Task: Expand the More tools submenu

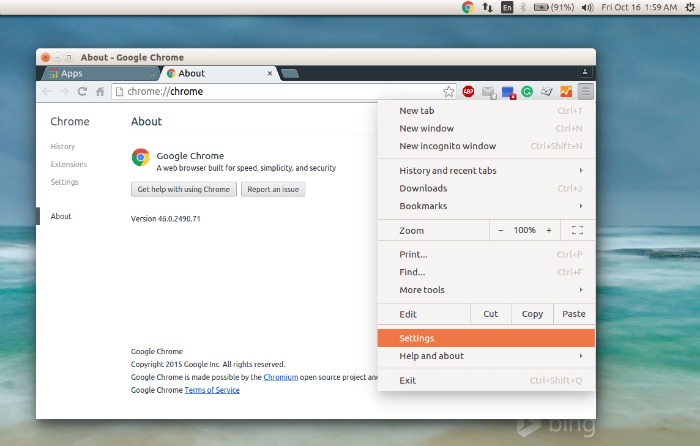Action: (486, 290)
